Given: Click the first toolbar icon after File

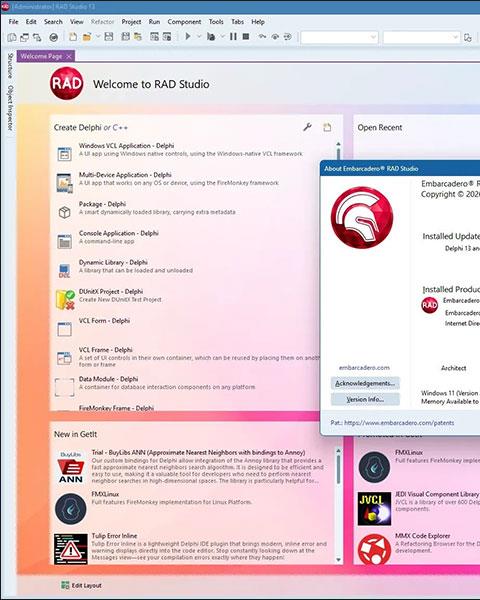Looking at the screenshot, I should 12,37.
